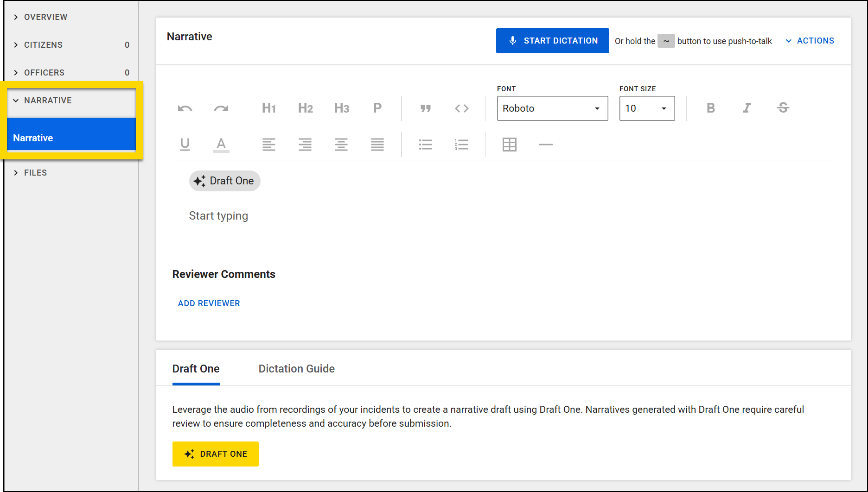Viewport: 868px width, 492px height.
Task: Click the Start typing text area
Action: [218, 215]
